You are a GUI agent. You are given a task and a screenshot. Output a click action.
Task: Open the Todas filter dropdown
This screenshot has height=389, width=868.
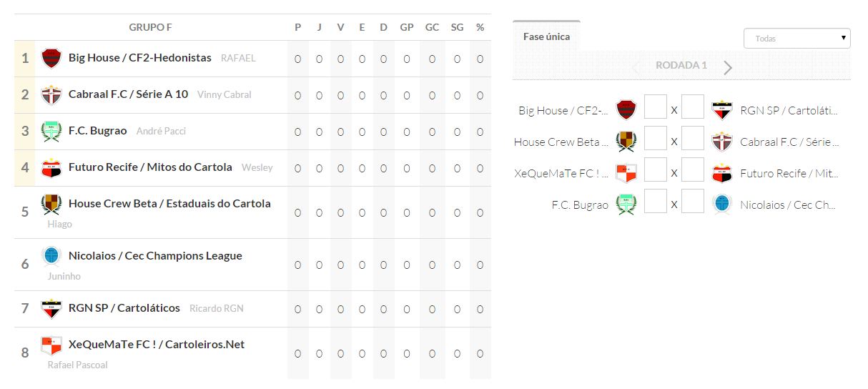pyautogui.click(x=797, y=39)
